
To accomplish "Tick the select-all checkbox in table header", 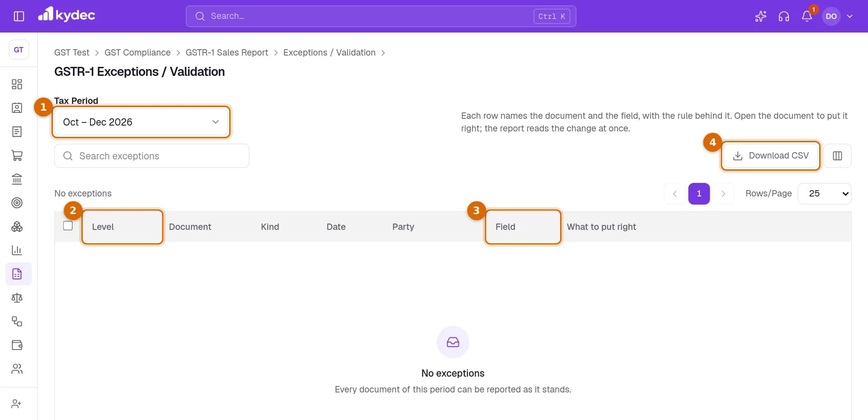I will click(x=68, y=226).
